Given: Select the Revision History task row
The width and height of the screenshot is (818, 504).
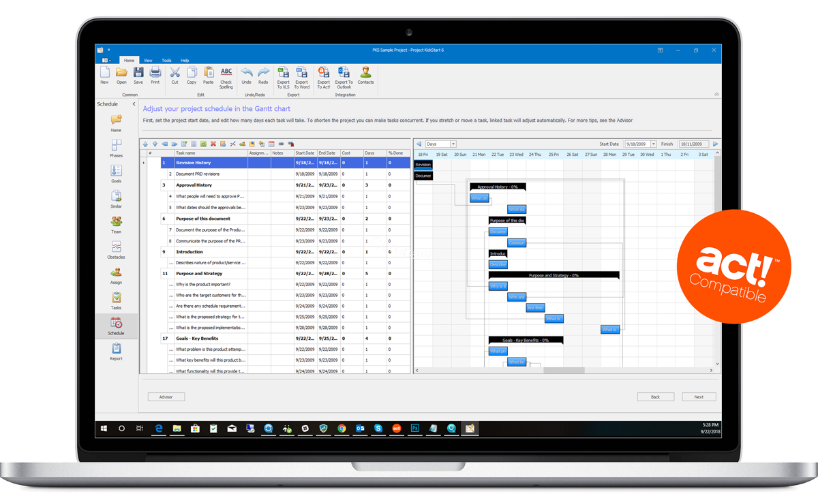Looking at the screenshot, I should click(286, 163).
